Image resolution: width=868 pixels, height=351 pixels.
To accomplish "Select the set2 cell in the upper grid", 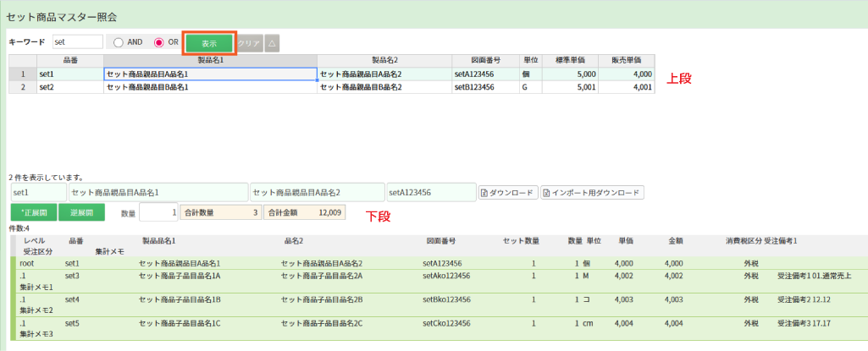I will click(69, 86).
